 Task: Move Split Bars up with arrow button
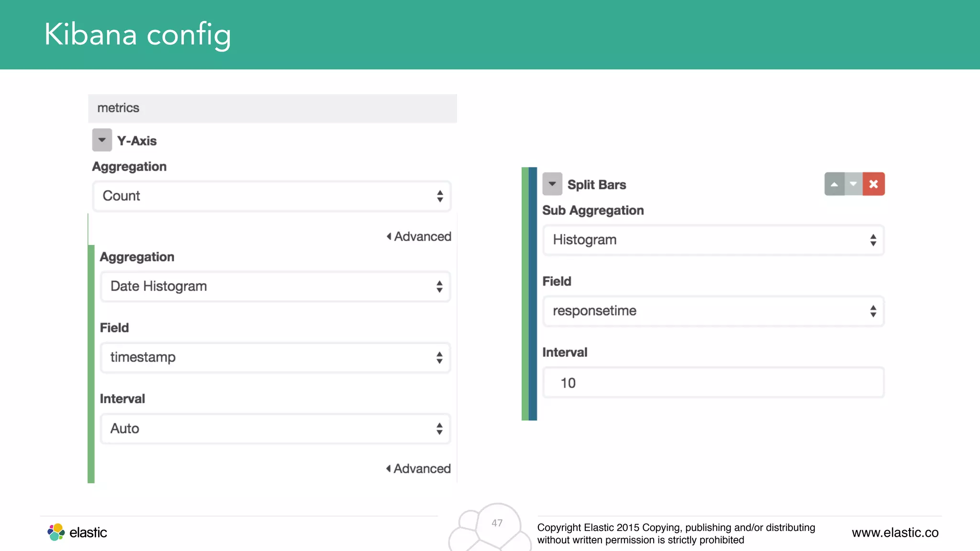click(834, 184)
